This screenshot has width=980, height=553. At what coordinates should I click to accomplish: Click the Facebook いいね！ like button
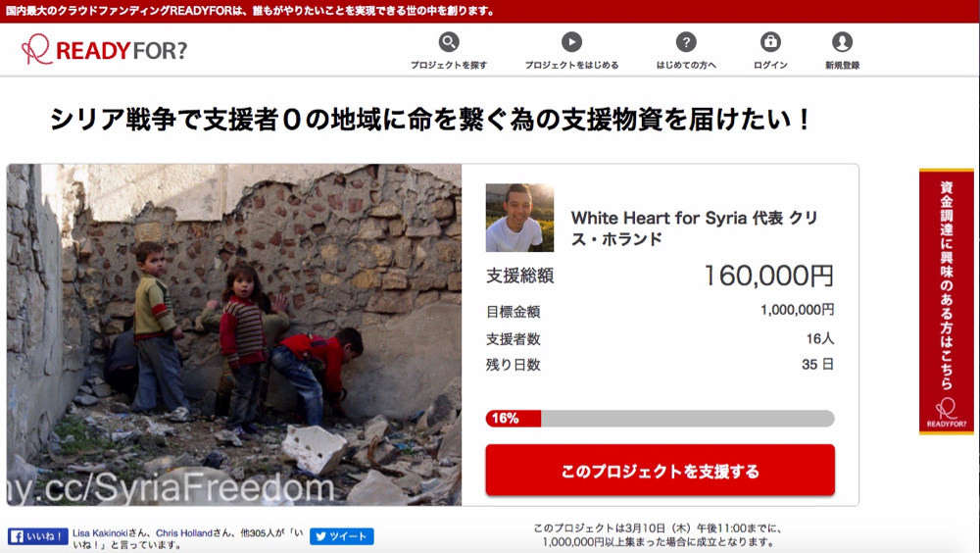pos(37,536)
